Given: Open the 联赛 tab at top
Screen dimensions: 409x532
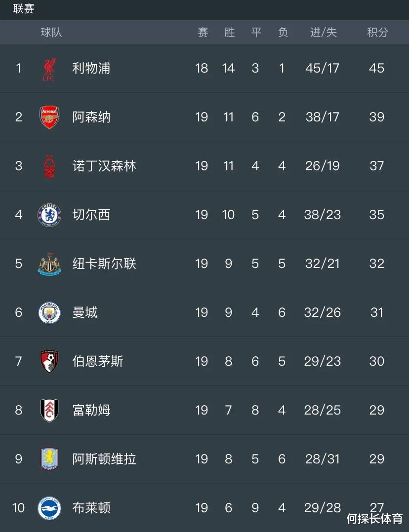Looking at the screenshot, I should [x=24, y=9].
